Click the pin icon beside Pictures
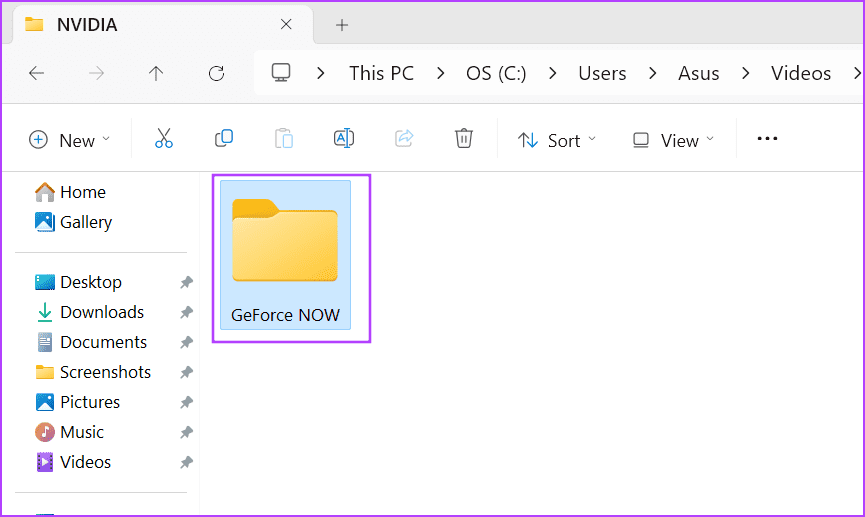Viewport: 865px width, 517px height. coord(186,402)
